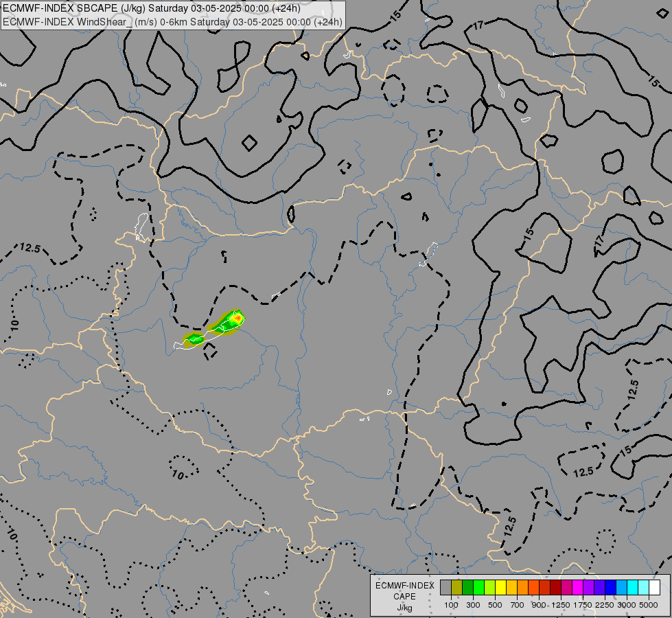672x618 pixels.
Task: Click the orange-red CAPE maximum on the map
Action: point(237,318)
